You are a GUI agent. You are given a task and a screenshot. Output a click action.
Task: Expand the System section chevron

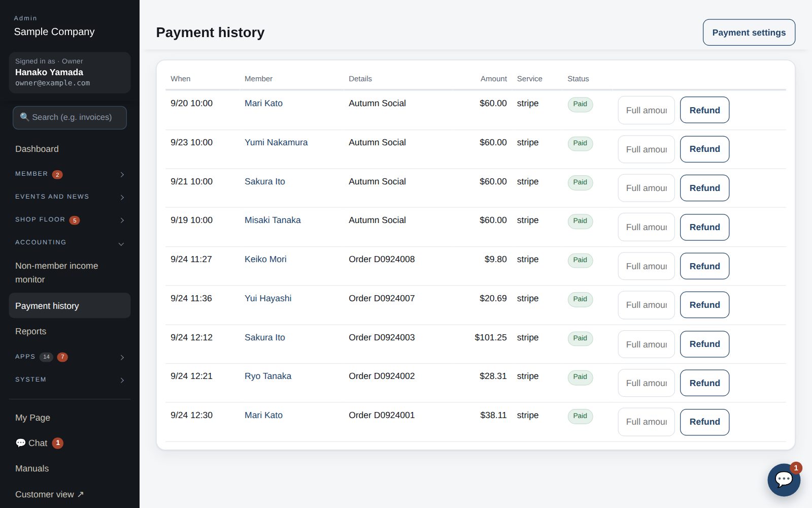tap(122, 380)
